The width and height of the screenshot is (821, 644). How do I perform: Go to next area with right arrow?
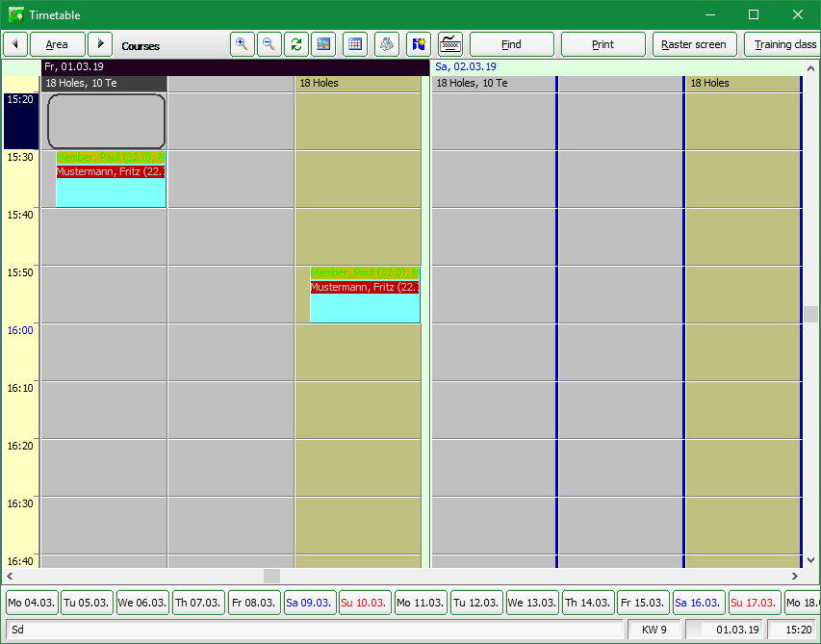100,44
